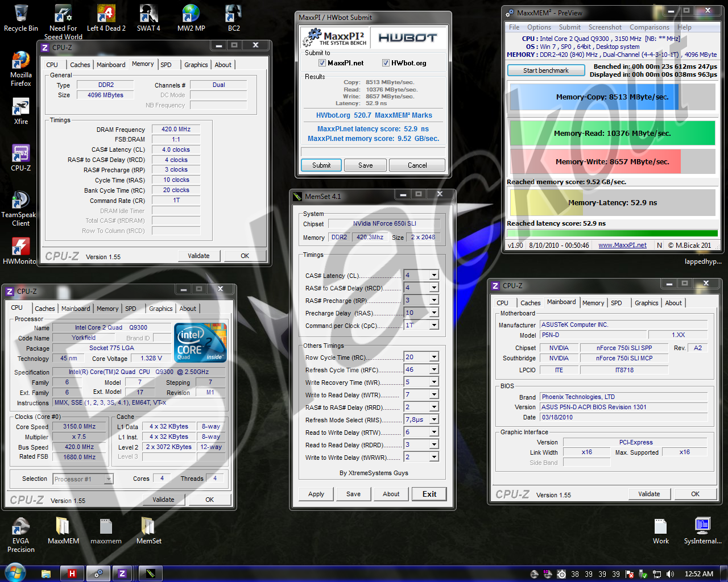Open the SysInternal desktop icon

coord(702,531)
